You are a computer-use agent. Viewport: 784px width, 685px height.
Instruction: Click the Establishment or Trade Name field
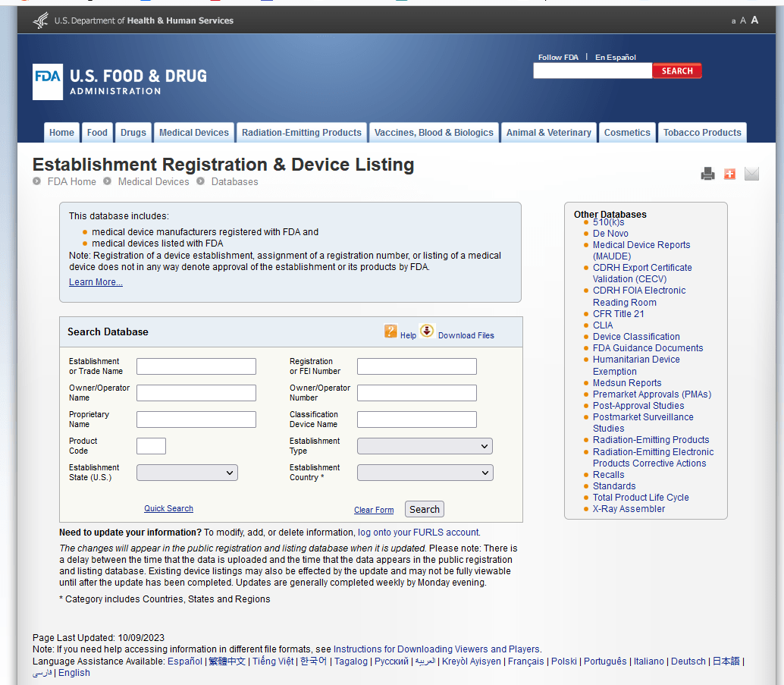click(196, 366)
